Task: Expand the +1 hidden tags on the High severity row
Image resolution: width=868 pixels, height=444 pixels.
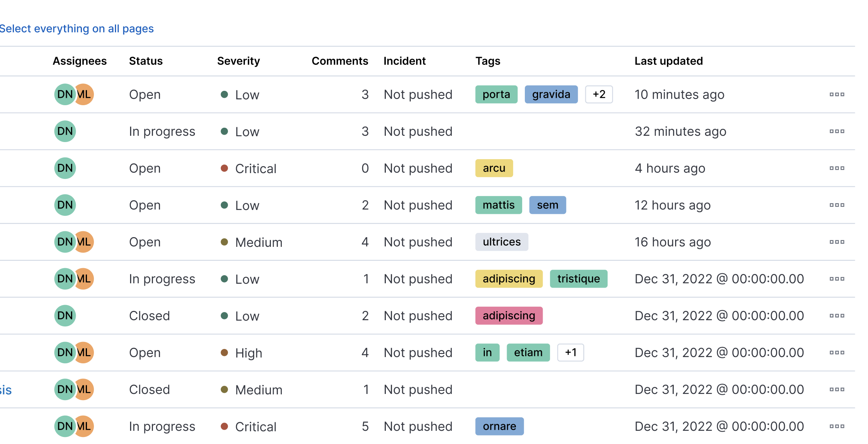Action: tap(571, 352)
